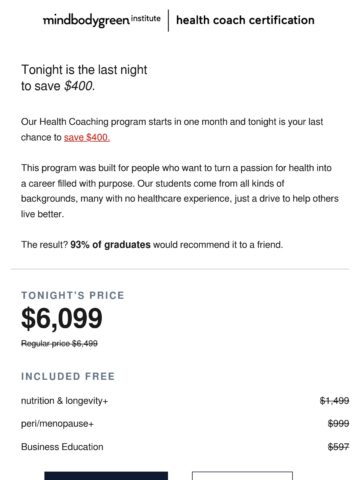Click the crossed-out $597 price

[x=338, y=447]
